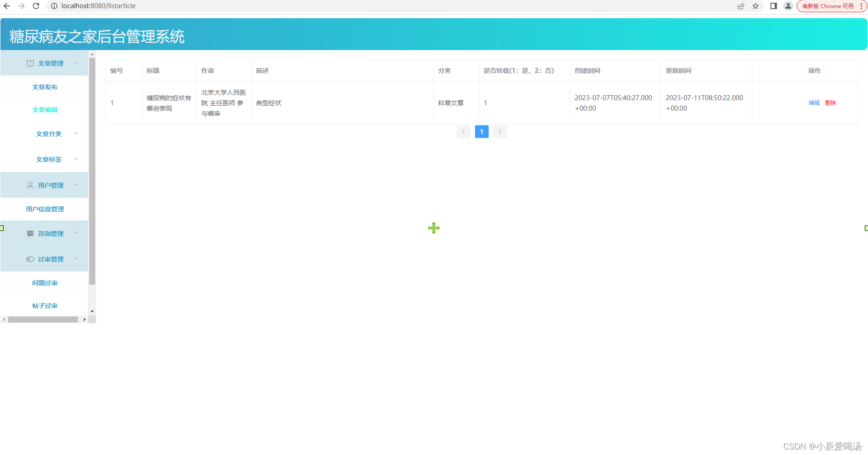The height and width of the screenshot is (455, 868).
Task: Click the 糖尿病的症状有哪些表现 title cell
Action: pyautogui.click(x=169, y=103)
